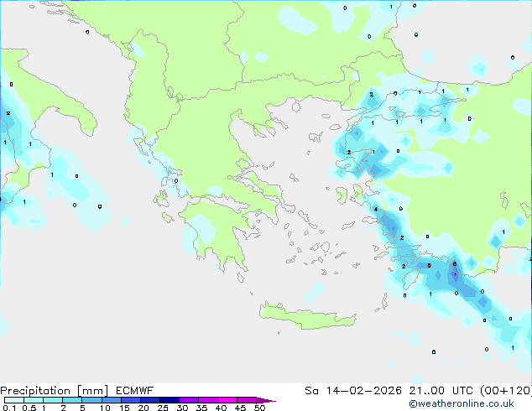The width and height of the screenshot is (532, 411).
Task: Pick the lightest cyan 0.1–0.5 legend swatch
Action: click(x=14, y=400)
